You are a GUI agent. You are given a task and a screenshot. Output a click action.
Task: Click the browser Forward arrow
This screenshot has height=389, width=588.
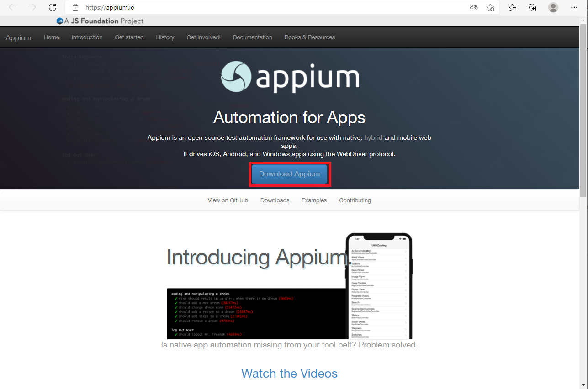(32, 7)
